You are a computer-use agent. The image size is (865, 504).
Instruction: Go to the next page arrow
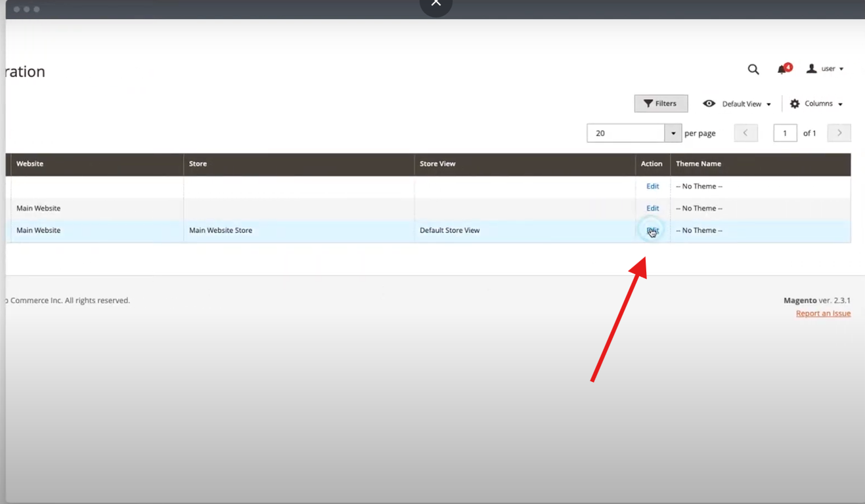[839, 133]
